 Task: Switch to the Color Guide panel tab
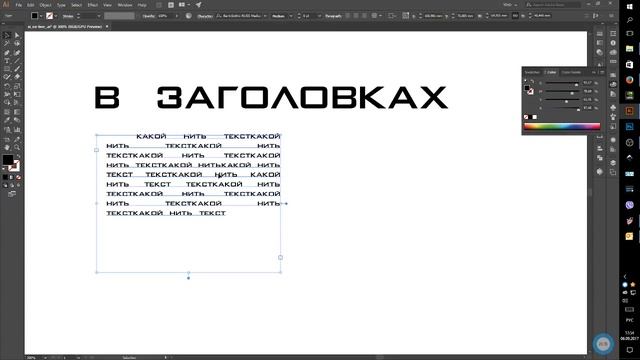[571, 72]
